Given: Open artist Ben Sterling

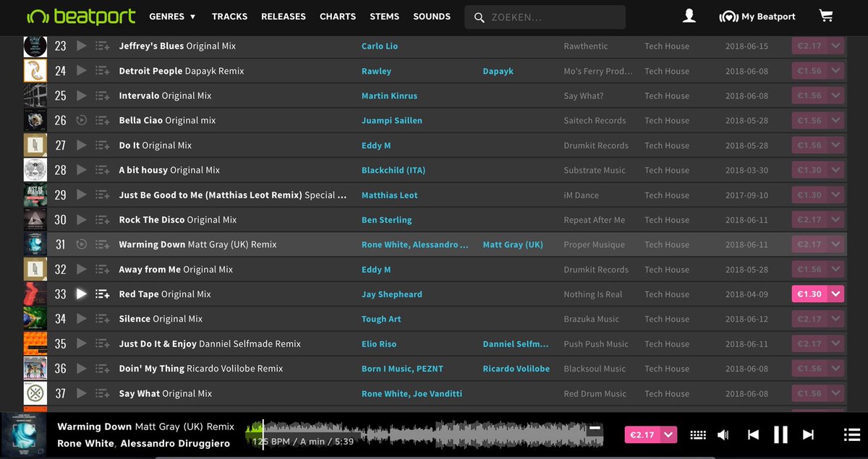Looking at the screenshot, I should click(x=387, y=220).
